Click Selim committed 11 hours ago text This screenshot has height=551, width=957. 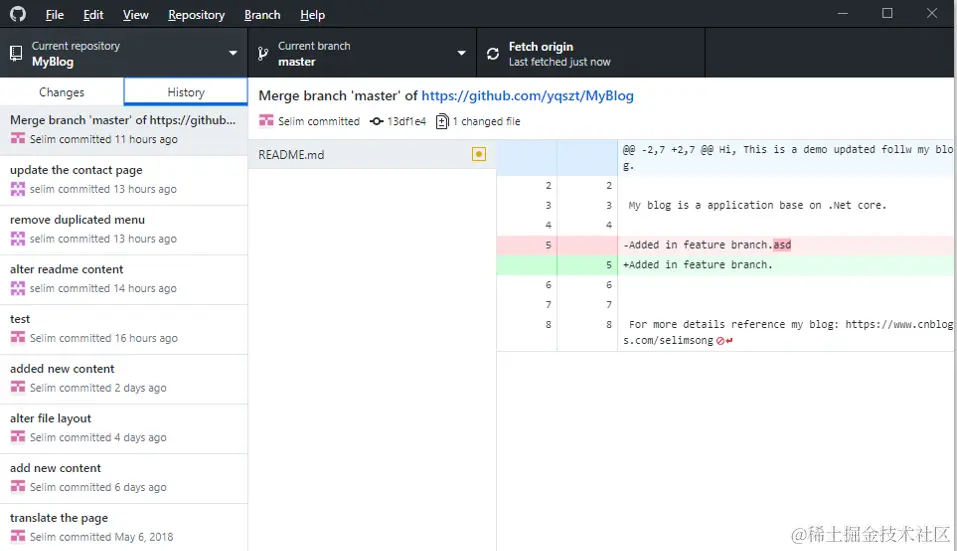coord(104,139)
